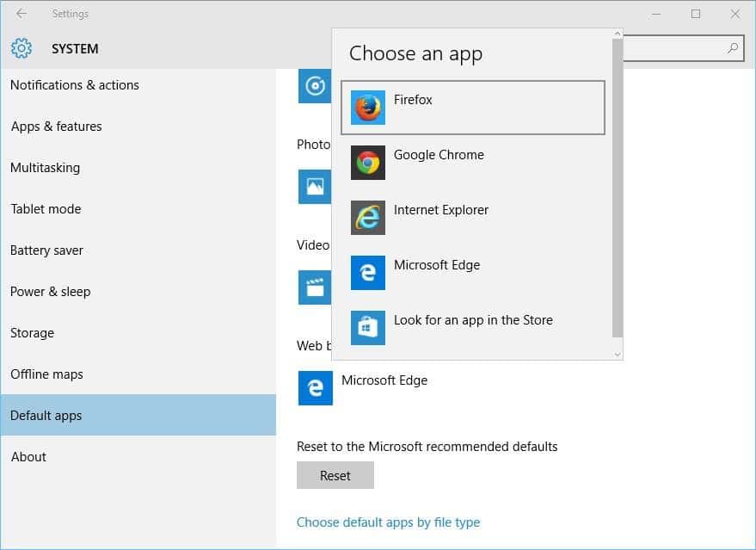Minimize the Settings window
Viewport: 756px width, 550px height.
[655, 14]
